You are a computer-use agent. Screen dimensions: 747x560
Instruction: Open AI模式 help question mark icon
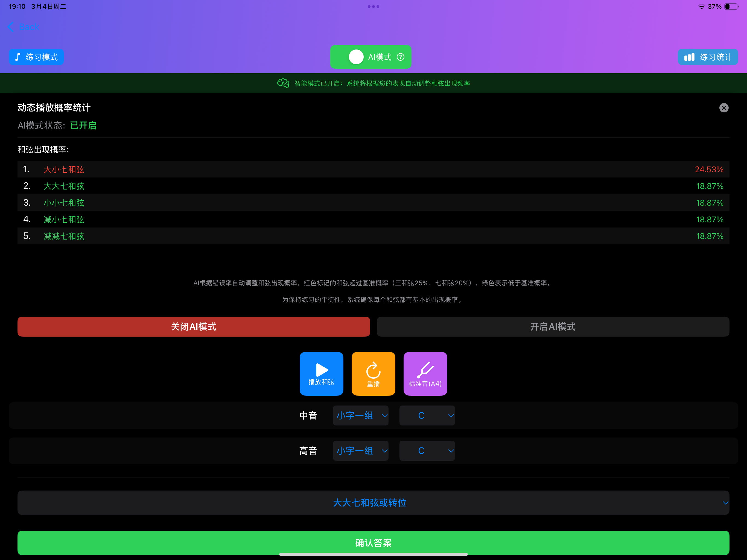tap(401, 57)
